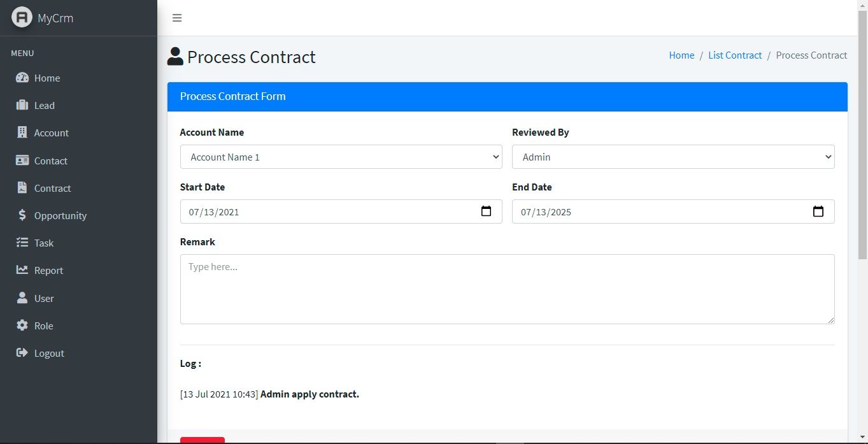This screenshot has height=444, width=868.
Task: Click the "Process Contract Form" header text
Action: pos(232,96)
